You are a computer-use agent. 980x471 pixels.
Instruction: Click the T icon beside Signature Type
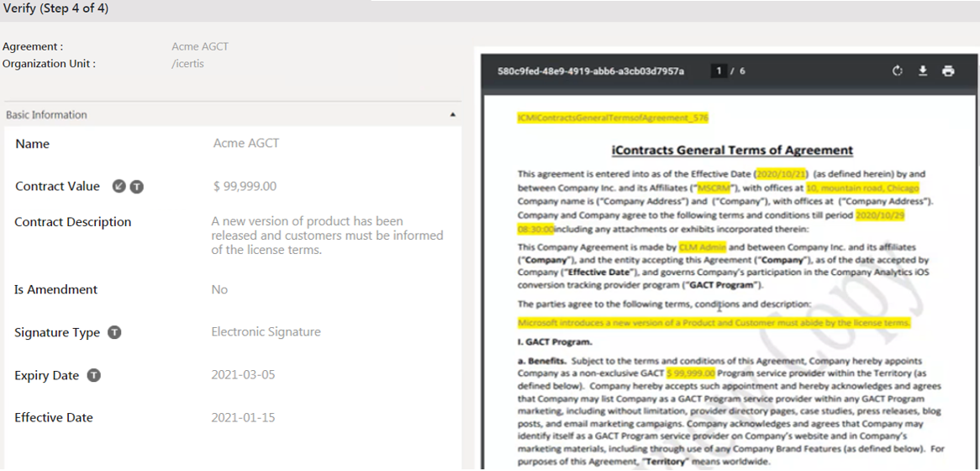click(113, 333)
